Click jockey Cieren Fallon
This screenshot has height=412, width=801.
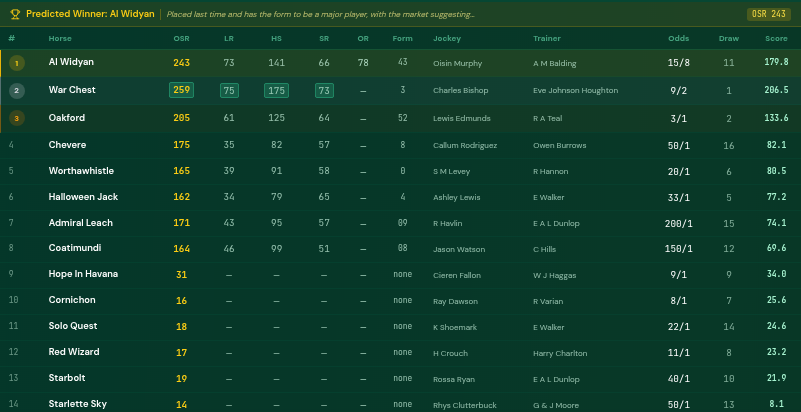tap(457, 276)
